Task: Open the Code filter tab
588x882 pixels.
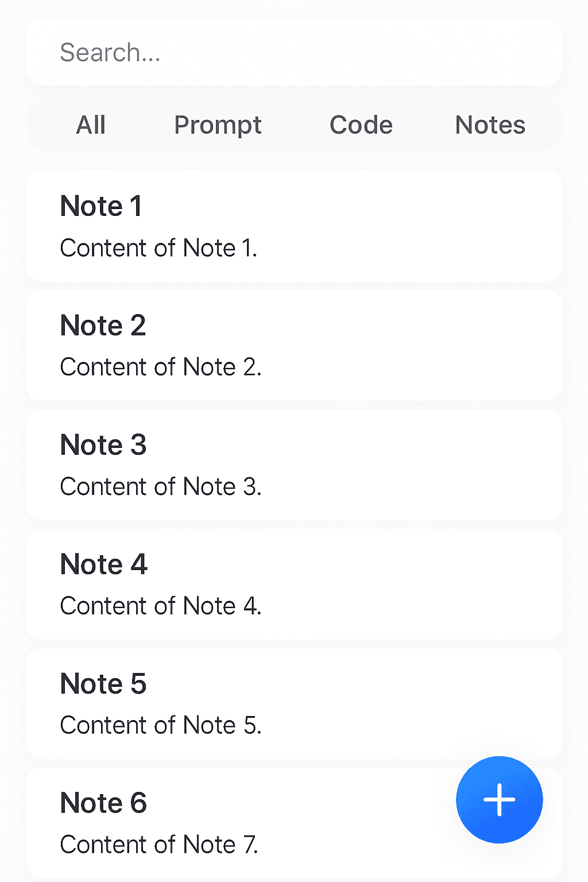Action: pos(361,125)
